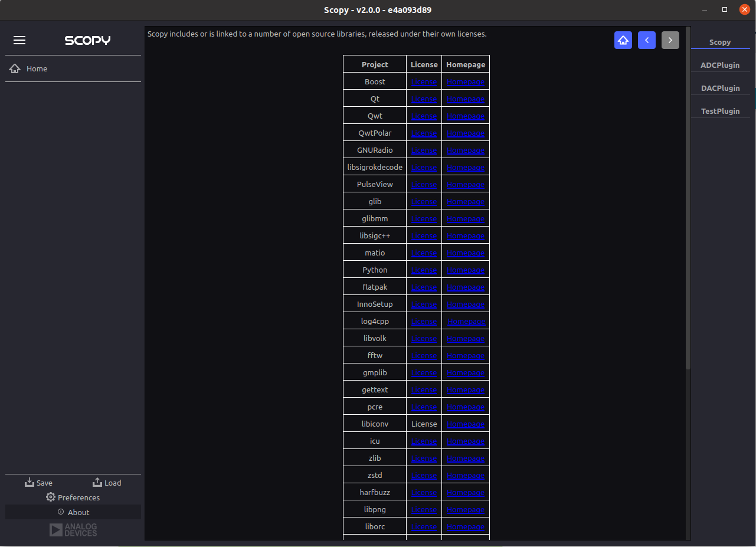Click the InnoSetup project name cell
The image size is (756, 547).
[x=375, y=304]
